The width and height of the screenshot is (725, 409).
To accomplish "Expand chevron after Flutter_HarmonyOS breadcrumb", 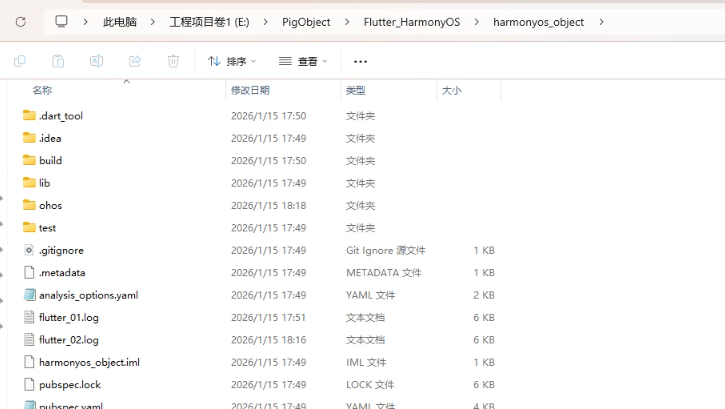I will [476, 22].
